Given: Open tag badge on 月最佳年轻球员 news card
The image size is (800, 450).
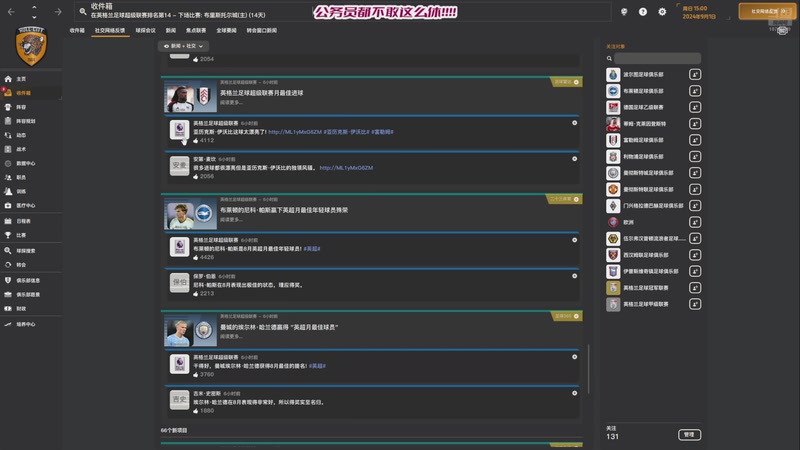Looking at the screenshot, I should [x=564, y=199].
